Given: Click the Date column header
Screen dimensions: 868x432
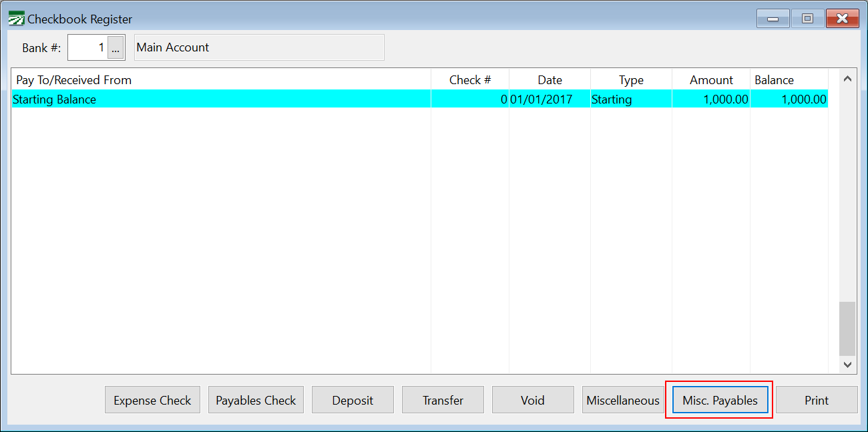Looking at the screenshot, I should (x=550, y=79).
